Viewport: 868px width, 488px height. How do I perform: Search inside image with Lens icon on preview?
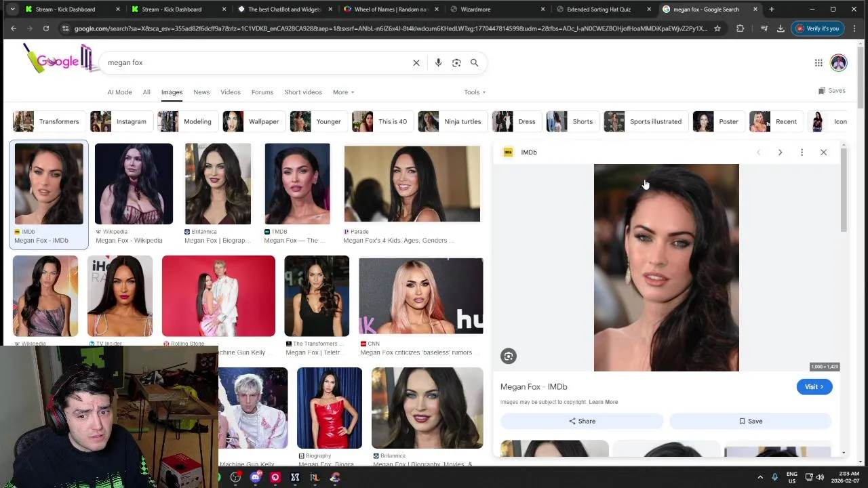click(509, 356)
